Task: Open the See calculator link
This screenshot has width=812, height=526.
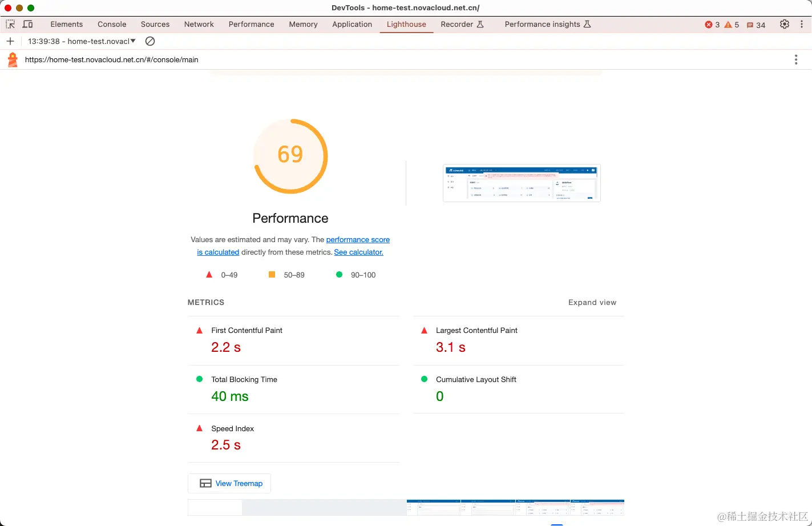Action: [358, 252]
